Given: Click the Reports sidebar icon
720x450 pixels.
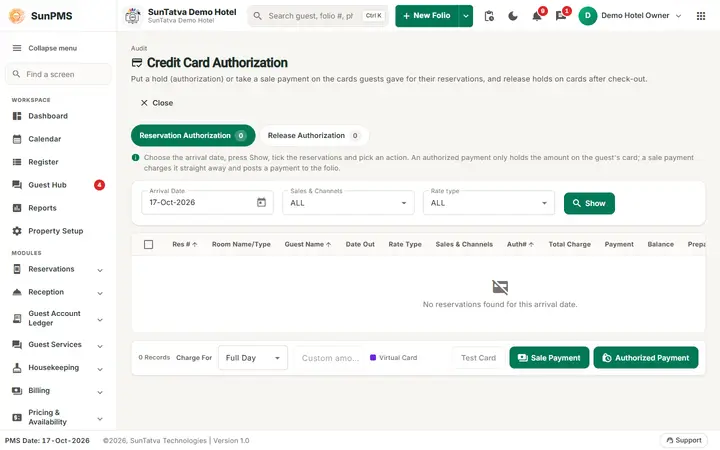Looking at the screenshot, I should click(17, 208).
